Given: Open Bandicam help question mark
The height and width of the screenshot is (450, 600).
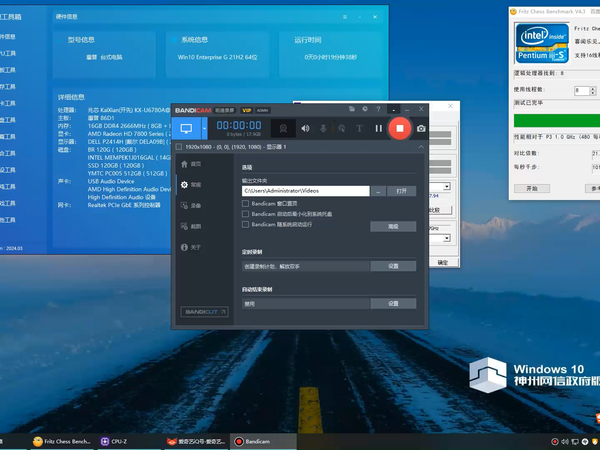Looking at the screenshot, I should click(378, 109).
